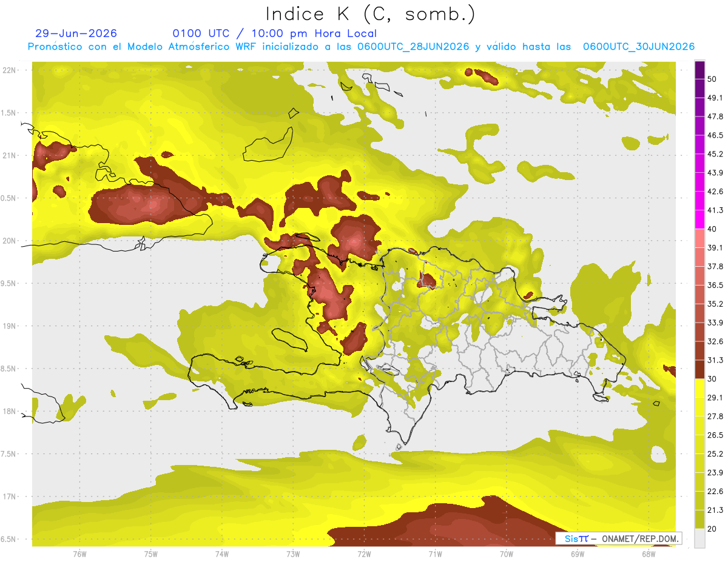This screenshot has width=728, height=562.
Task: Click the "7.5N" latitude label
Action: coord(8,454)
